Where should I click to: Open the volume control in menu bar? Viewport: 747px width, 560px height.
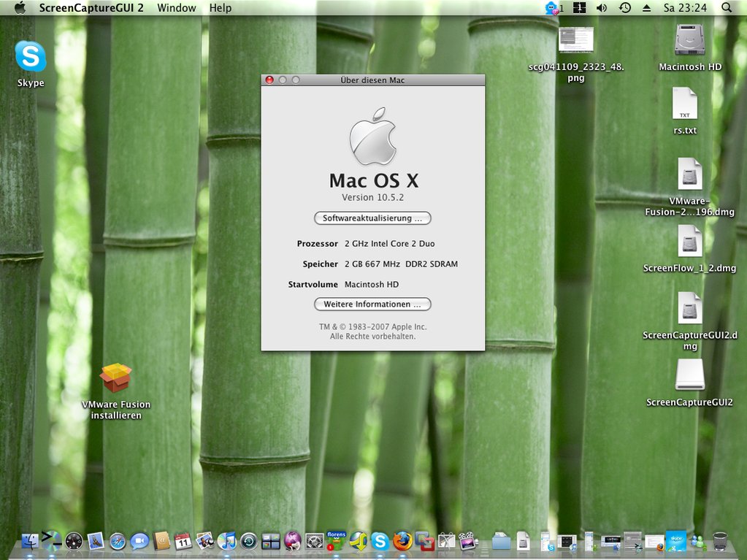click(601, 8)
